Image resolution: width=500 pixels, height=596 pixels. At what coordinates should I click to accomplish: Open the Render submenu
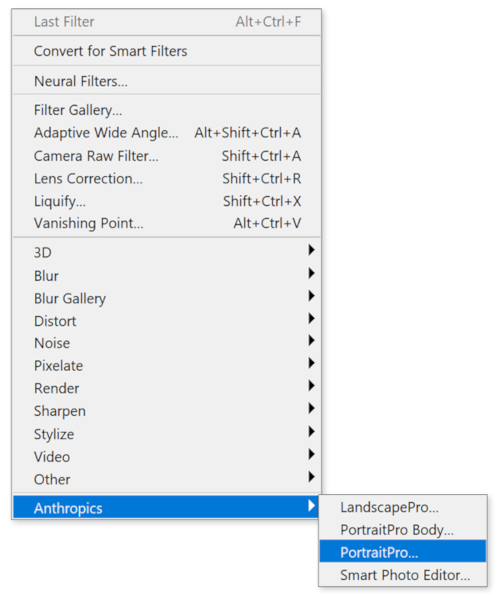[167, 388]
